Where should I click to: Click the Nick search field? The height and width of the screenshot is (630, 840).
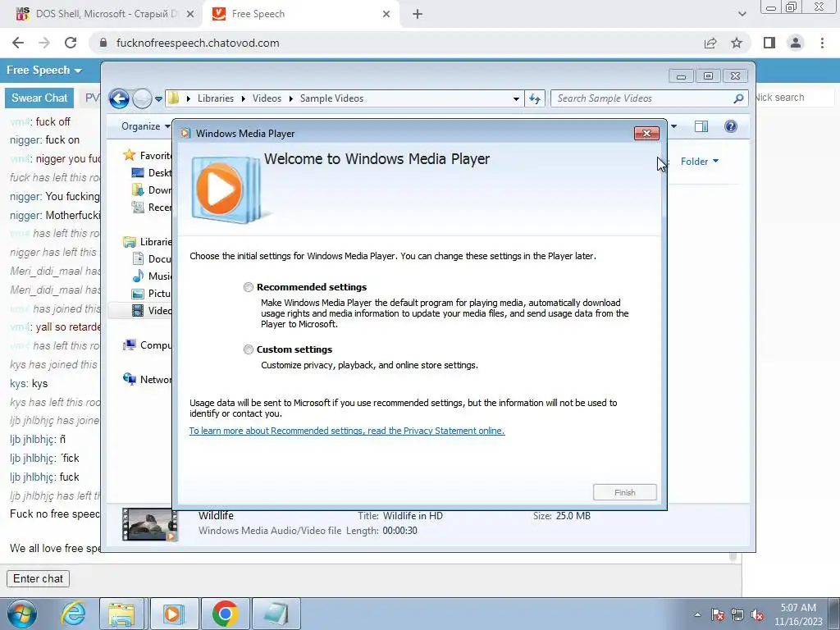[x=793, y=98]
